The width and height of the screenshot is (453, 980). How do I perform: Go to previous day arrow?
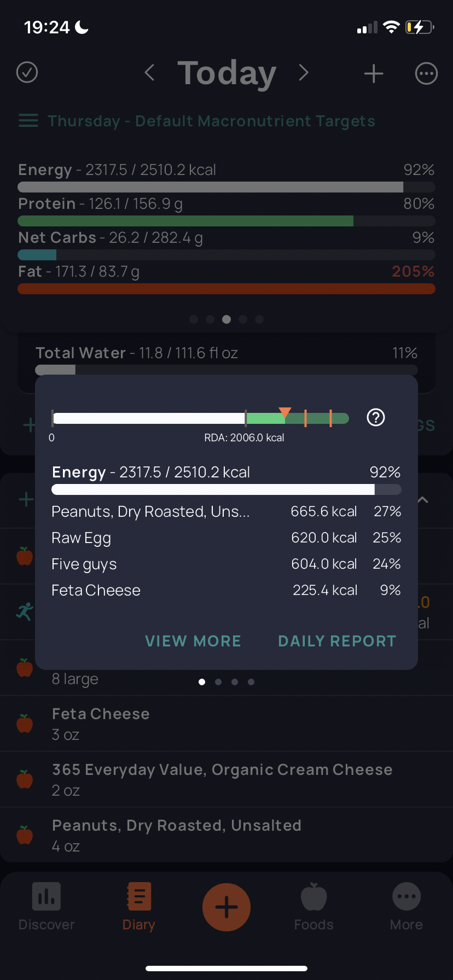149,72
